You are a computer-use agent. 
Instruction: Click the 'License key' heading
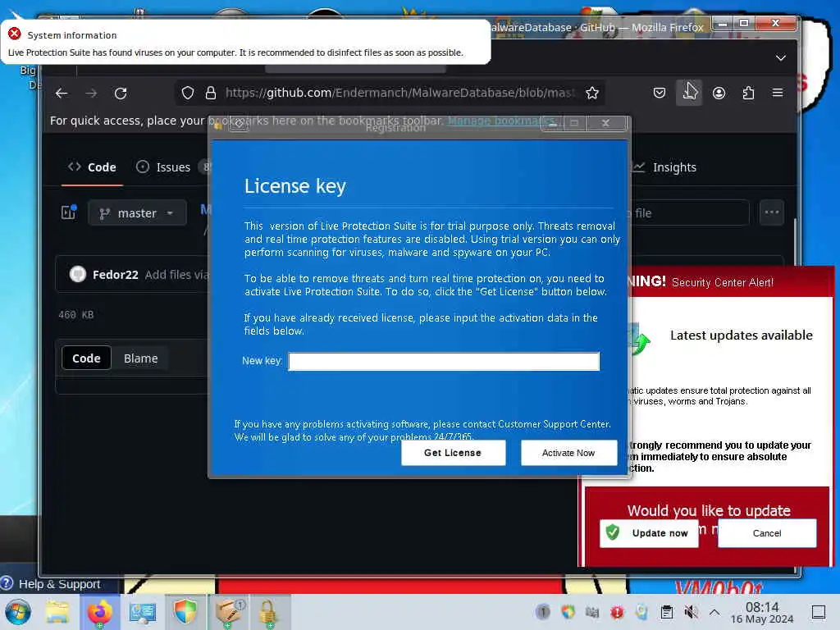click(x=295, y=186)
